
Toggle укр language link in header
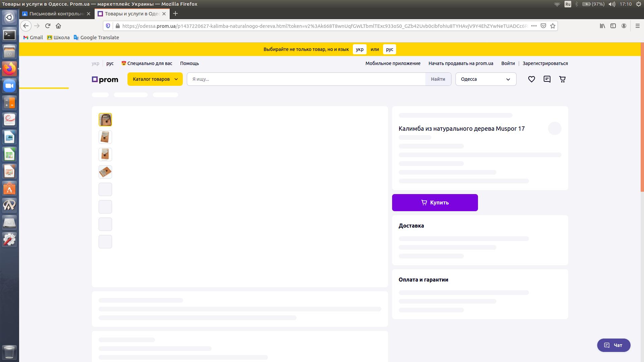pyautogui.click(x=95, y=63)
